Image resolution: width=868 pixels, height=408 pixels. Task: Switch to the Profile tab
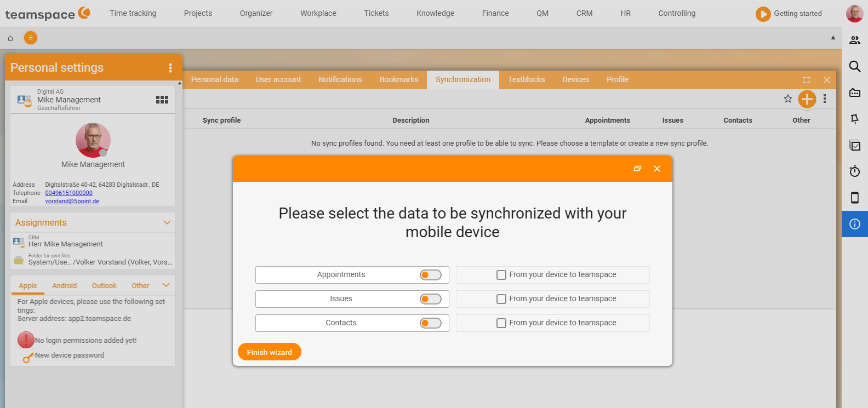(x=618, y=80)
